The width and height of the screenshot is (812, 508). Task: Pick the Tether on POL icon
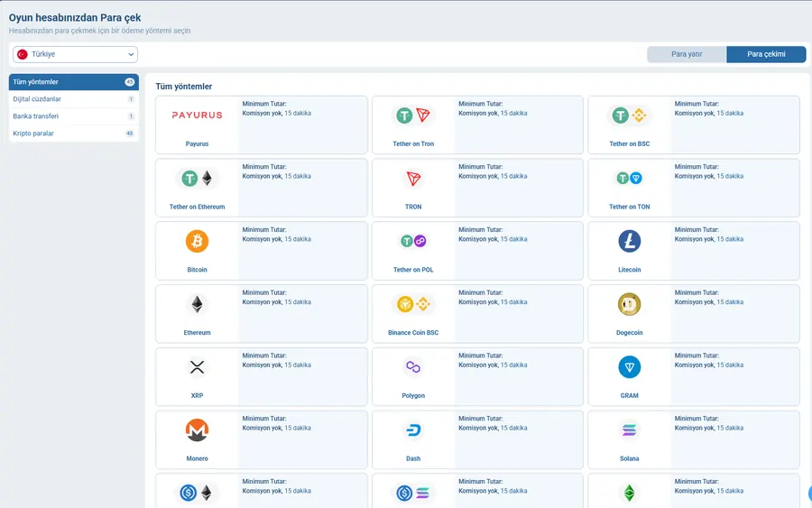tap(413, 241)
